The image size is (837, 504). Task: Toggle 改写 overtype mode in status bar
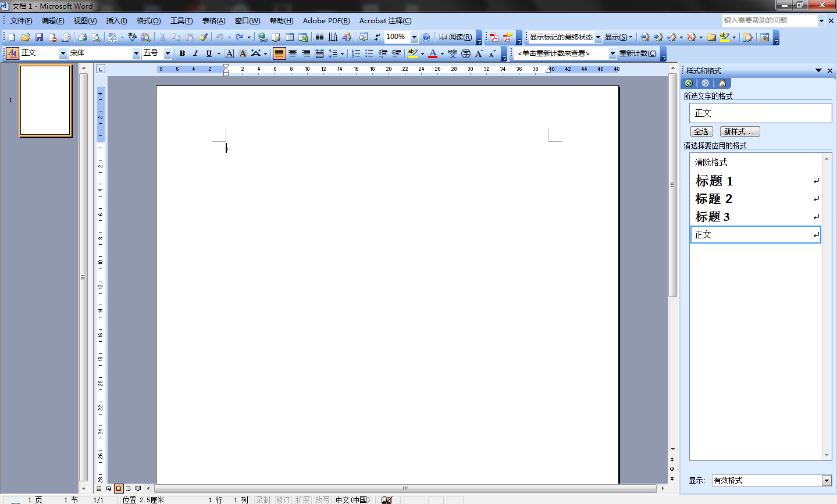point(322,500)
